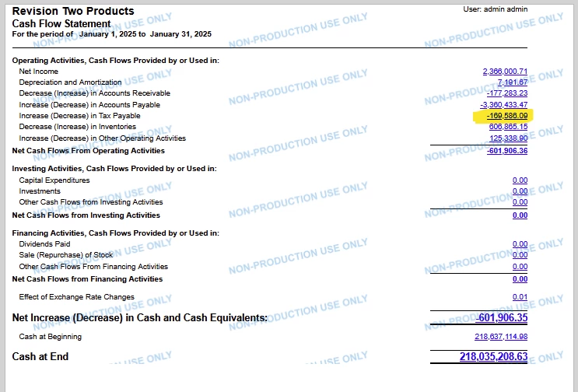Open the Net Income value 2,366,000.71
Image resolution: width=578 pixels, height=392 pixels.
[x=505, y=71]
